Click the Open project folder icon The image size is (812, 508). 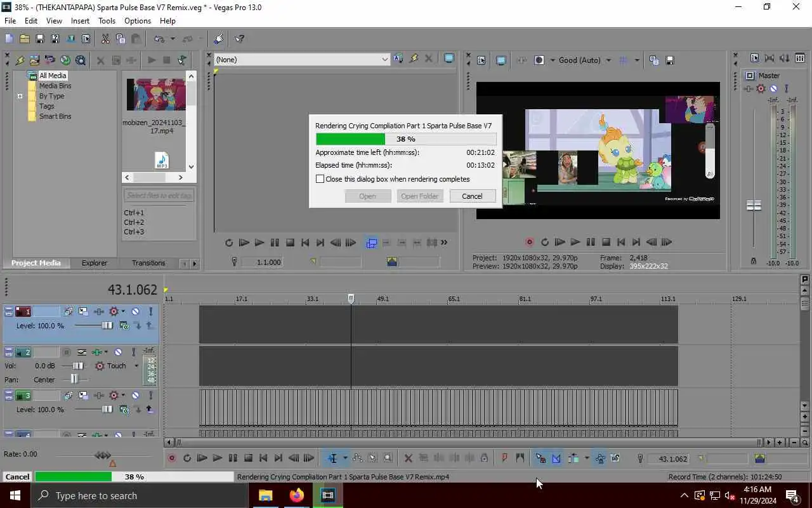[24, 39]
